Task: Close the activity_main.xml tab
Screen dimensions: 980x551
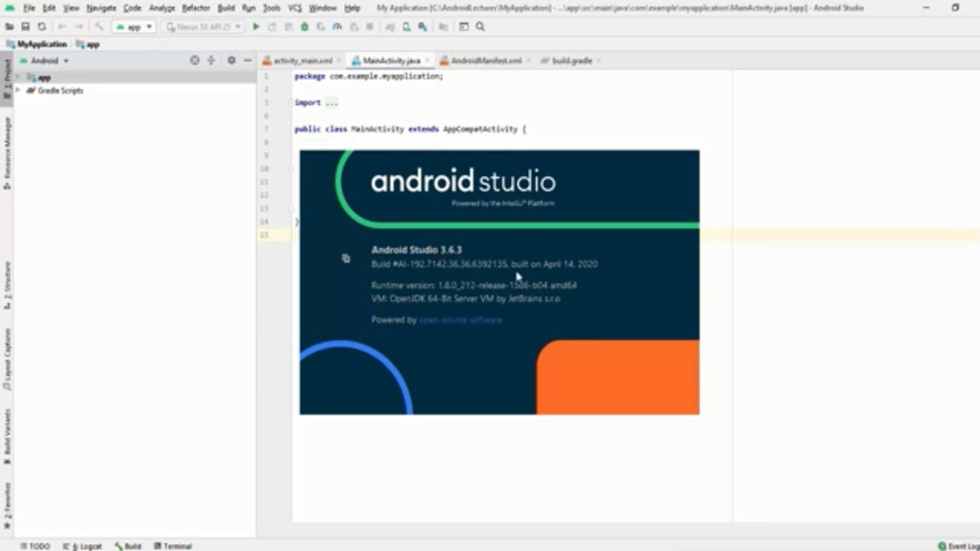Action: pos(340,60)
